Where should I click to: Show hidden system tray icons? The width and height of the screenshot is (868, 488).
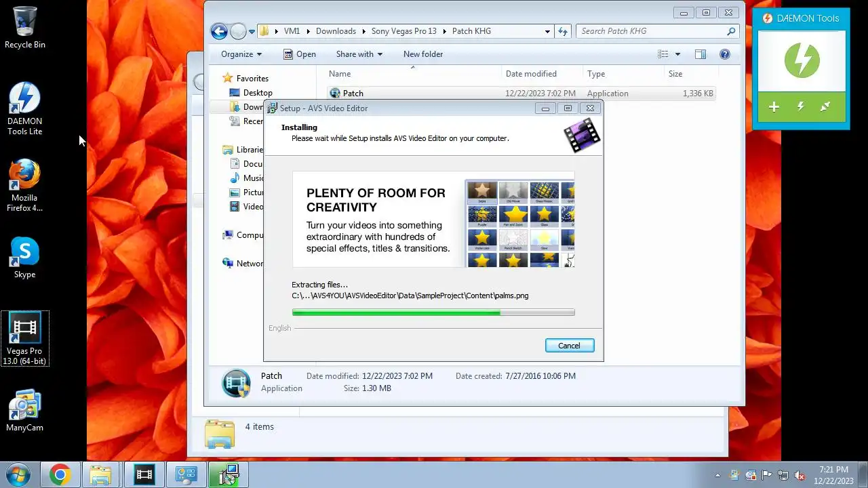[717, 475]
